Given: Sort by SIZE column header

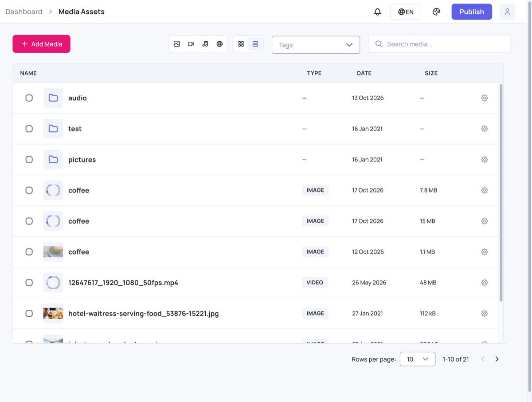Looking at the screenshot, I should coord(431,73).
